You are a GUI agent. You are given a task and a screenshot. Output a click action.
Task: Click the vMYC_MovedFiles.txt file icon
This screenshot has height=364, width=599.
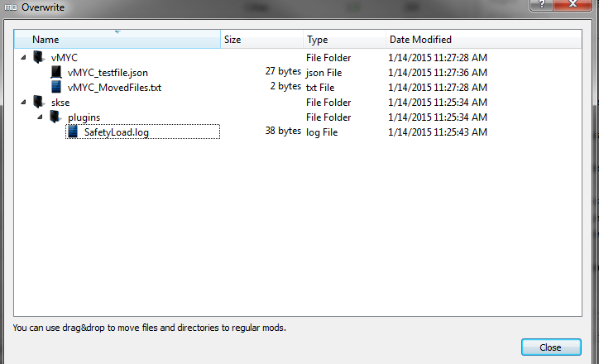(56, 87)
